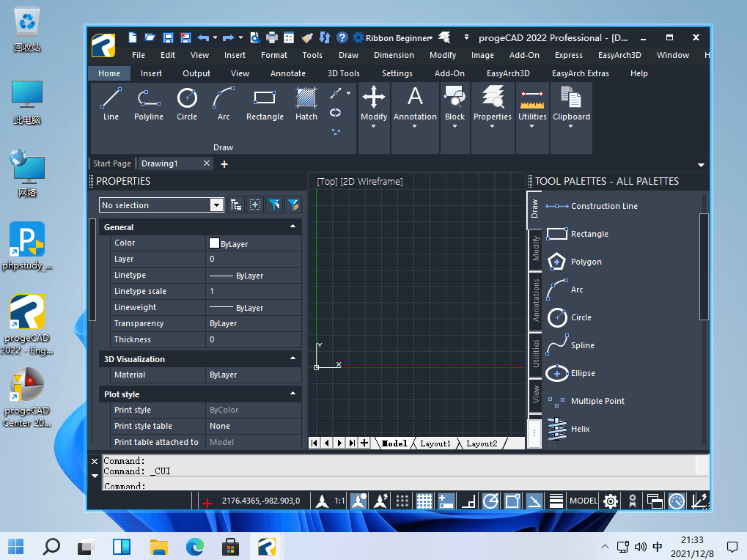Click the Quick Select icon in Properties panel
747x560 pixels.
274,205
